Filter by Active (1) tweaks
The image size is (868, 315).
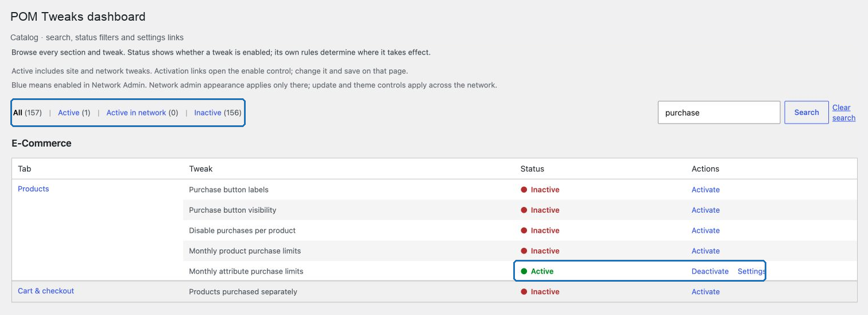[74, 113]
